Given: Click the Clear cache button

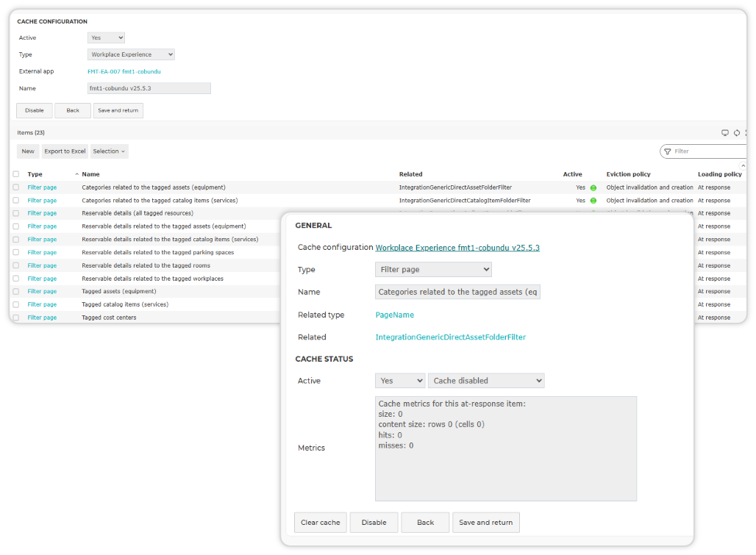Looking at the screenshot, I should 321,523.
